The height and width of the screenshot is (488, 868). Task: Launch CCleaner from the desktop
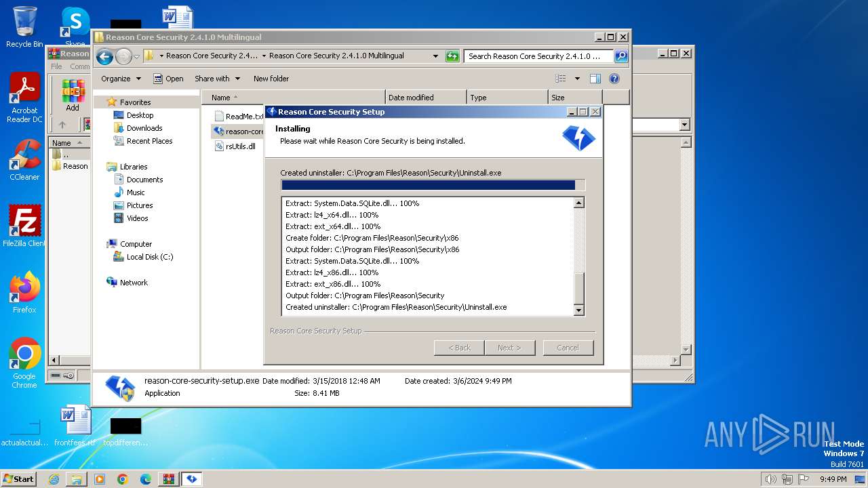(x=24, y=160)
